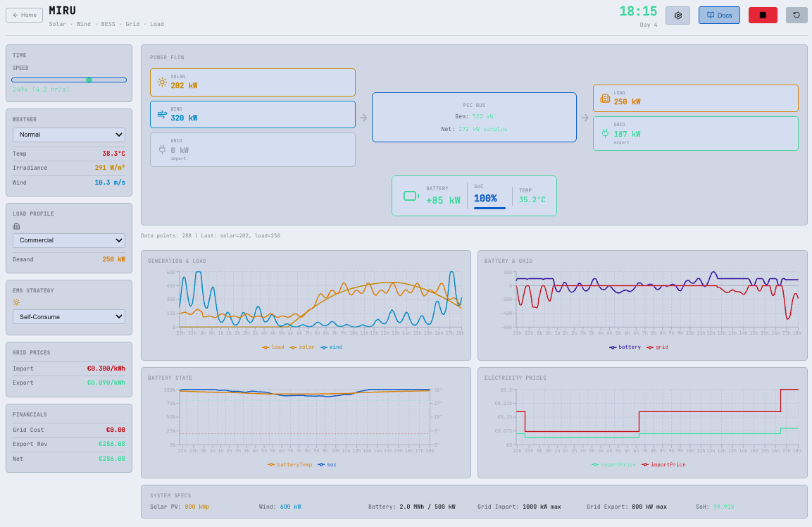Viewport: 812px width, 527px height.
Task: Click the wind icon in the Wind card
Action: pyautogui.click(x=162, y=115)
